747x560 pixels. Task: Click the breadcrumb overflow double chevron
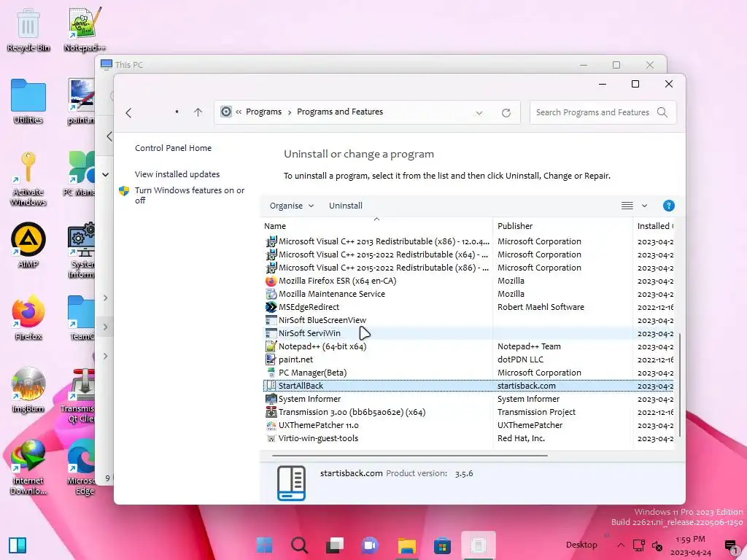239,112
